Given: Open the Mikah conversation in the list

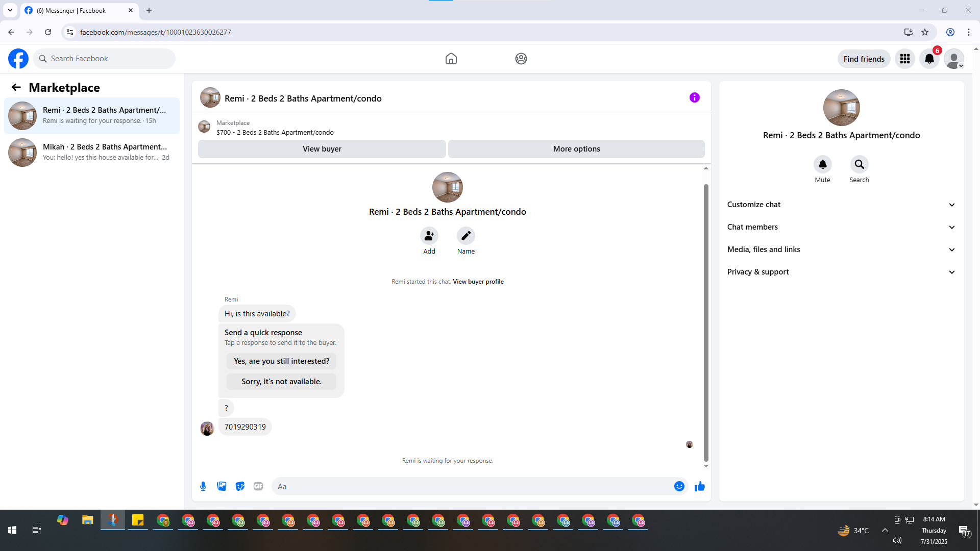Looking at the screenshot, I should [92, 152].
